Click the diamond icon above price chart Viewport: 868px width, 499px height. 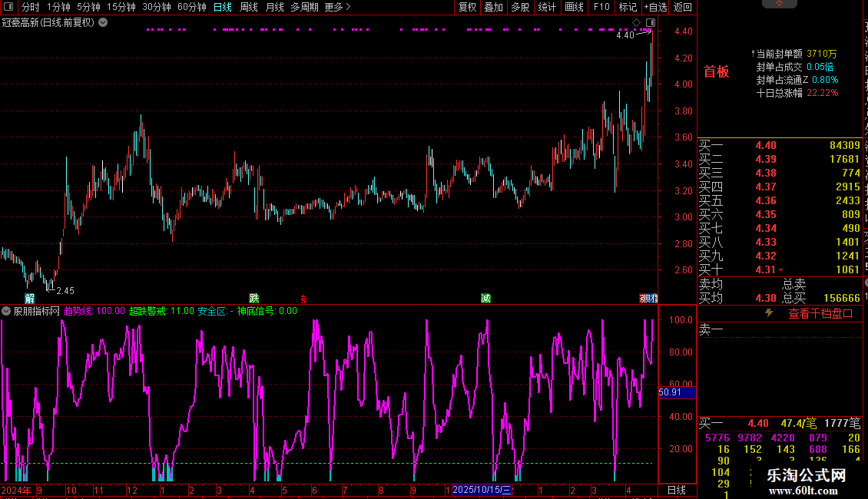point(637,23)
